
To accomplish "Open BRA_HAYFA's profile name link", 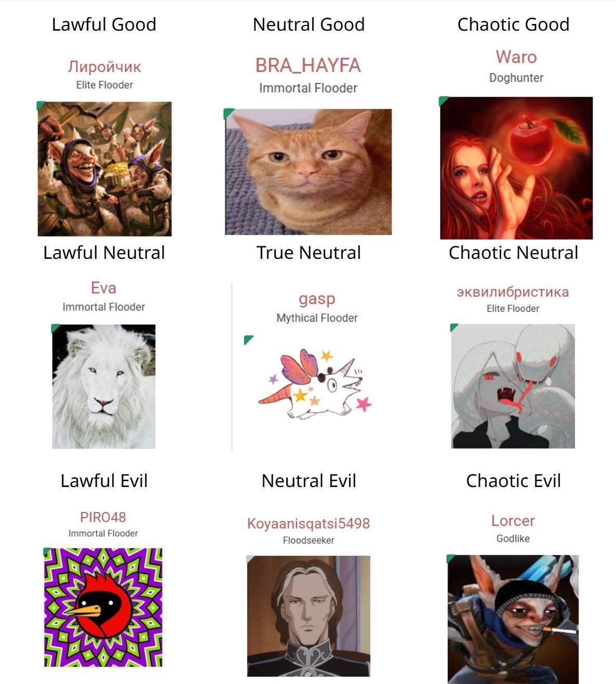I will pos(308,65).
